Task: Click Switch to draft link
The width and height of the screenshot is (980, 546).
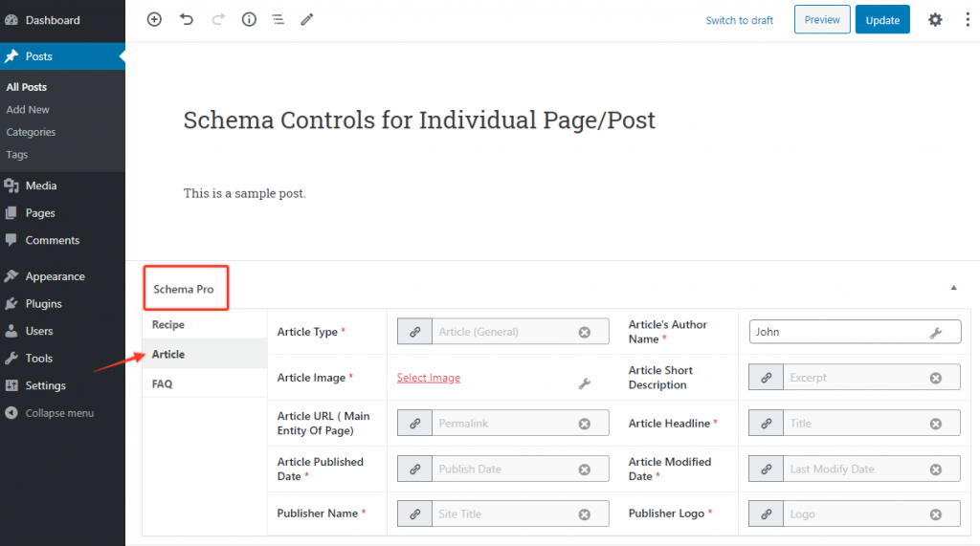Action: click(x=740, y=20)
